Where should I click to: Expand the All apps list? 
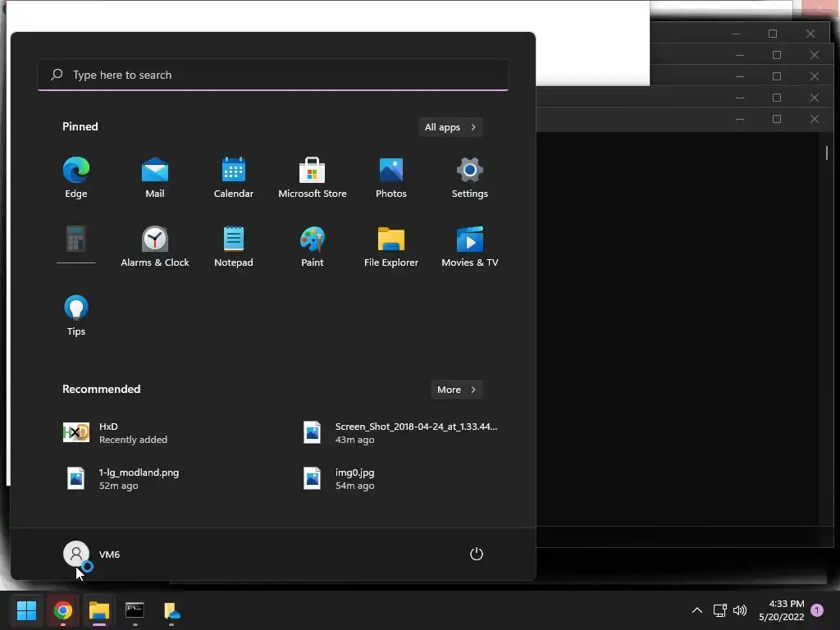click(450, 127)
